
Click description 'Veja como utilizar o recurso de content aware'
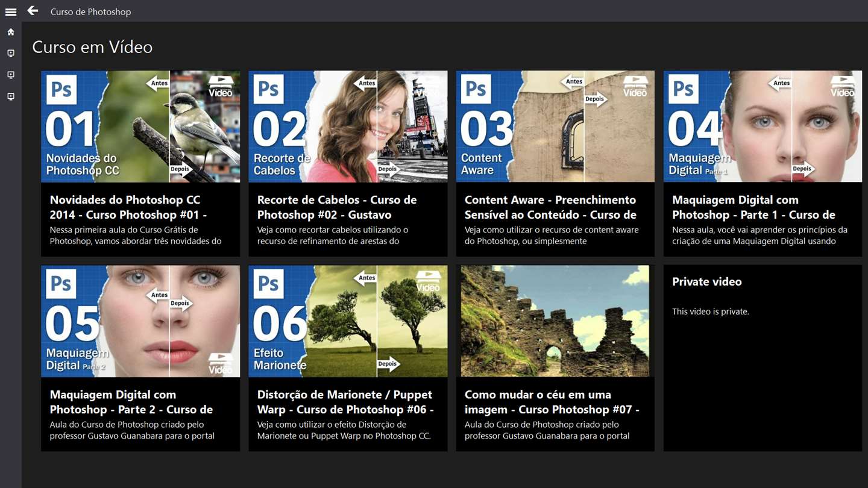click(552, 235)
